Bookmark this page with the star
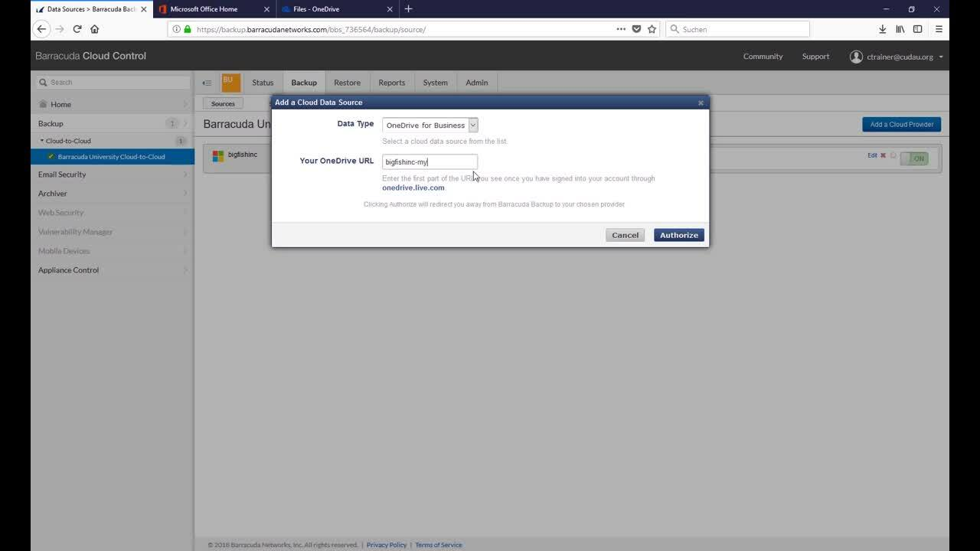This screenshot has width=980, height=551. coord(652,29)
